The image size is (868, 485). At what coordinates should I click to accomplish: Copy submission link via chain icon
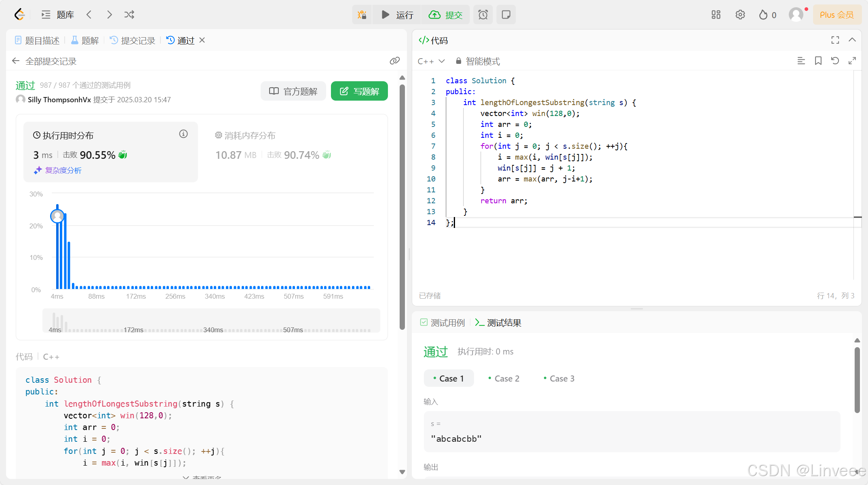coord(394,61)
